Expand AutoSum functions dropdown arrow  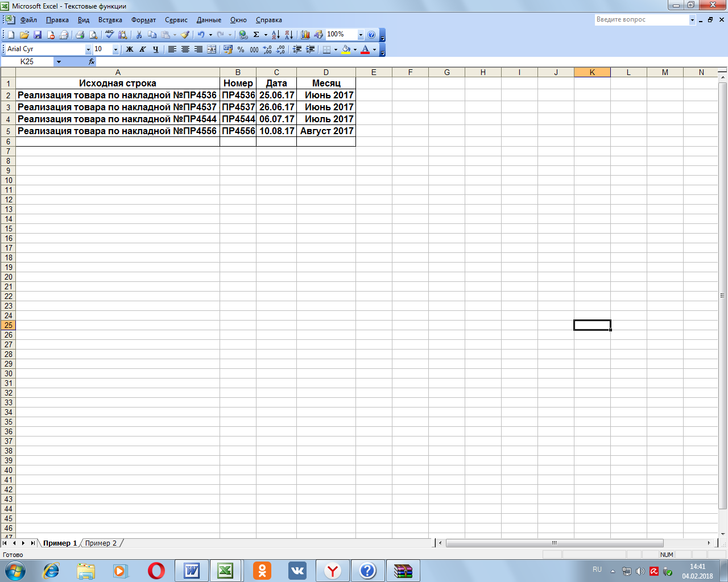(266, 35)
